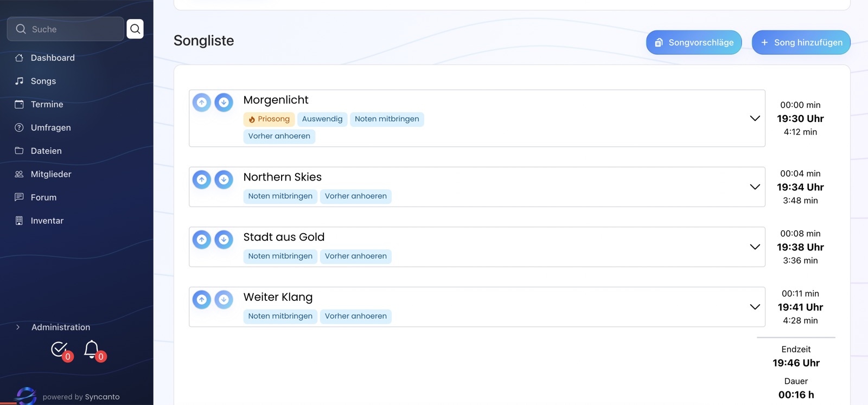The image size is (868, 405).
Task: Open the tasks checkmark icon
Action: pyautogui.click(x=59, y=349)
